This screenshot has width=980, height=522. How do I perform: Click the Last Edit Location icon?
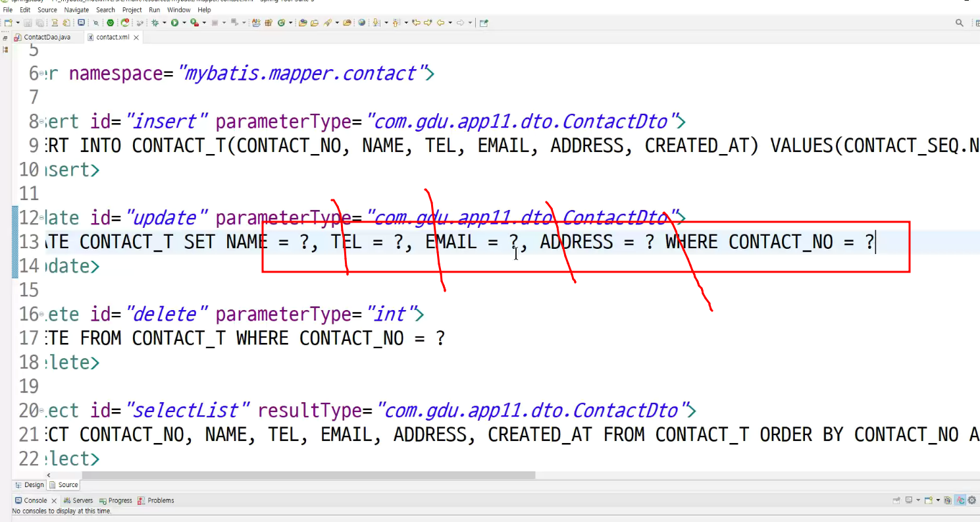[x=417, y=22]
